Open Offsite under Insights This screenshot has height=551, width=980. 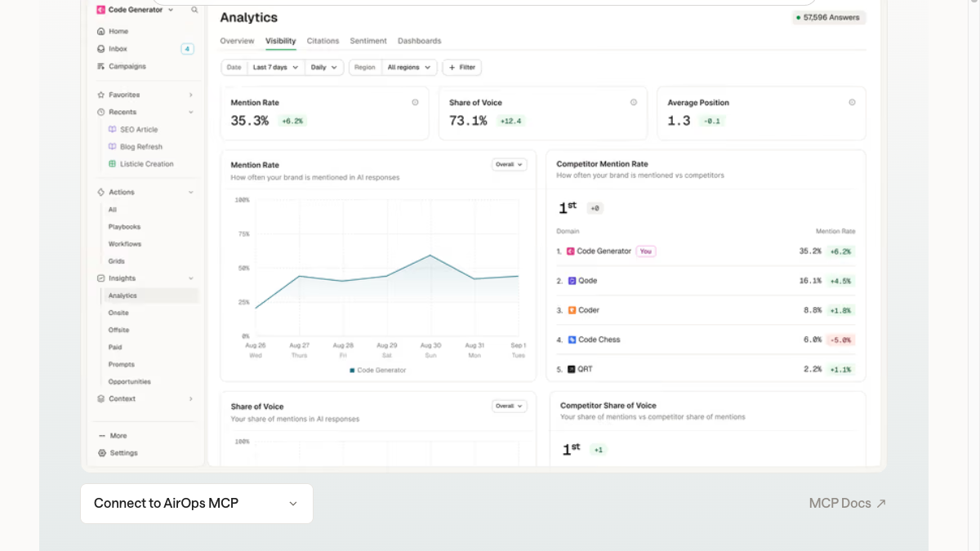tap(119, 330)
